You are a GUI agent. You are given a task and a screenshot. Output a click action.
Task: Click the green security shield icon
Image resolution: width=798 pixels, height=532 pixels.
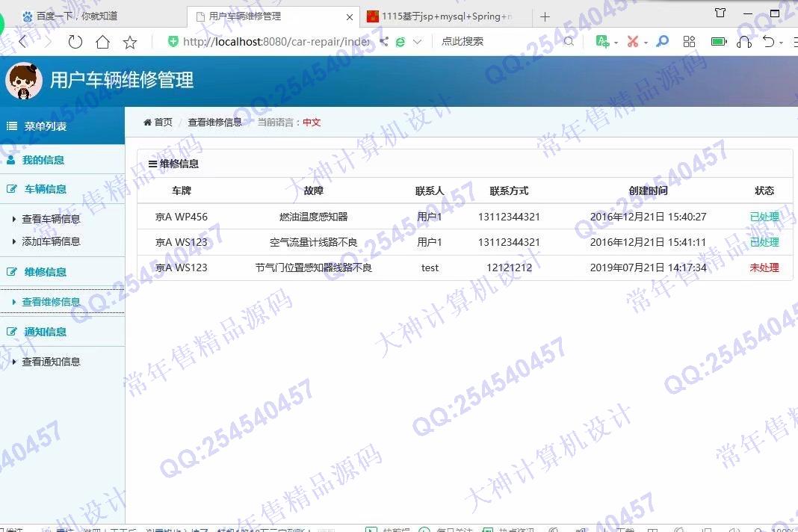tap(173, 41)
